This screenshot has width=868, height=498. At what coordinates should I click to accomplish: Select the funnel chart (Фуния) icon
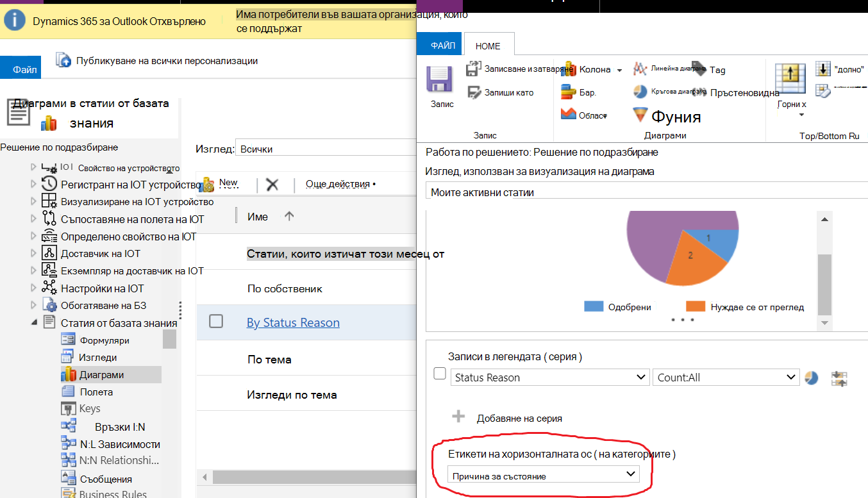click(640, 115)
